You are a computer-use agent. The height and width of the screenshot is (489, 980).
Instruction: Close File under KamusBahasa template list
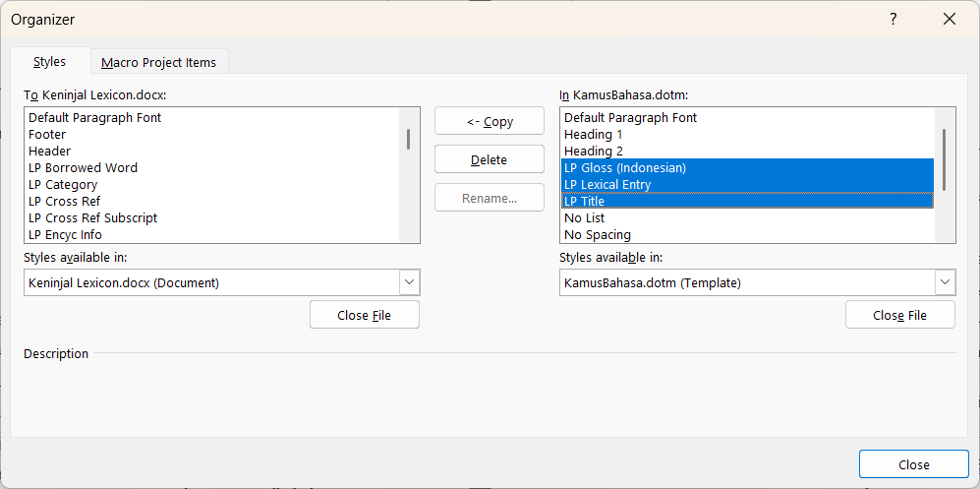pyautogui.click(x=899, y=315)
